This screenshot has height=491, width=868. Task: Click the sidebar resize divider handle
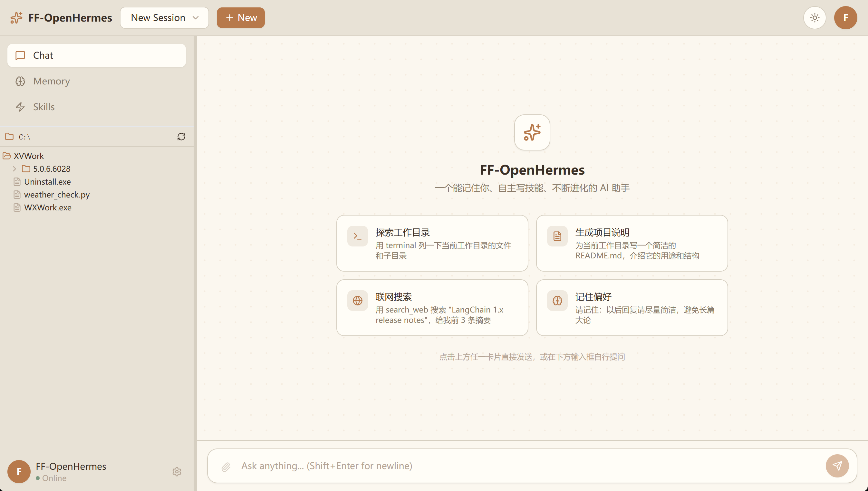195,263
